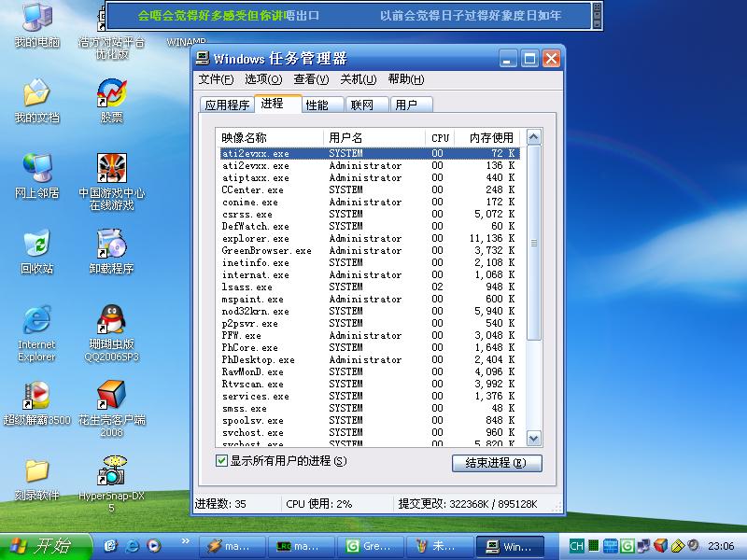747x560 pixels.
Task: Open the 查看(V) menu
Action: pos(311,79)
